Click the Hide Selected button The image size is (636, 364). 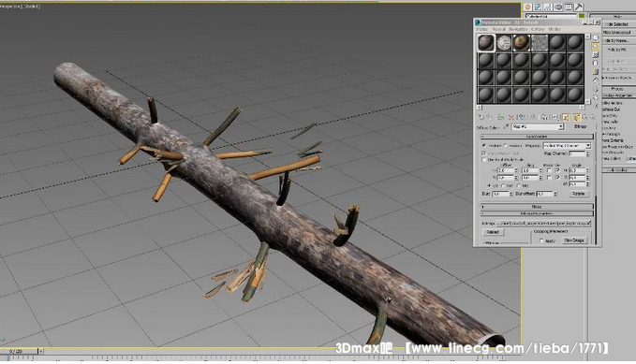click(618, 24)
